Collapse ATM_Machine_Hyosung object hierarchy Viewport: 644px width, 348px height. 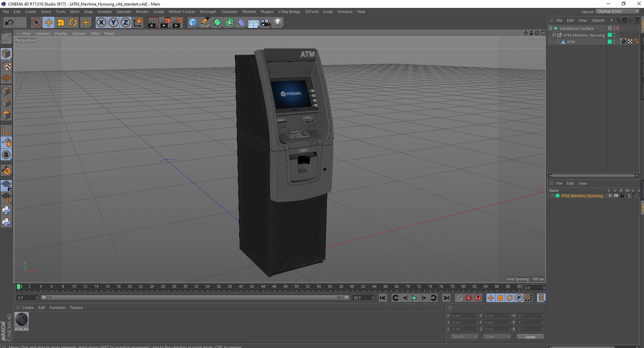554,35
